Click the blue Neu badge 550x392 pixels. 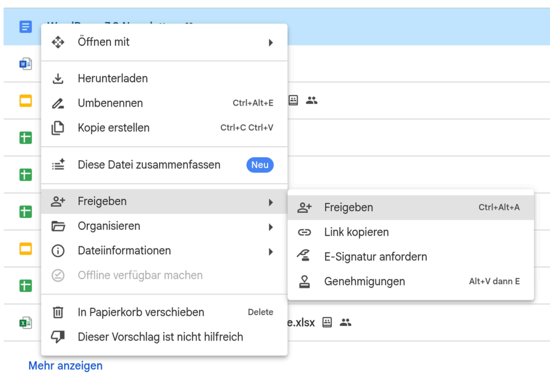(x=260, y=165)
